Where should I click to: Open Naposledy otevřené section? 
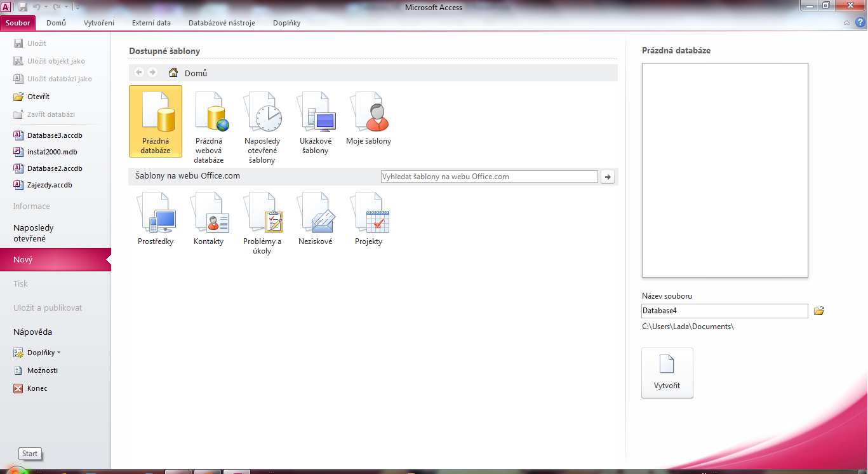click(x=34, y=233)
